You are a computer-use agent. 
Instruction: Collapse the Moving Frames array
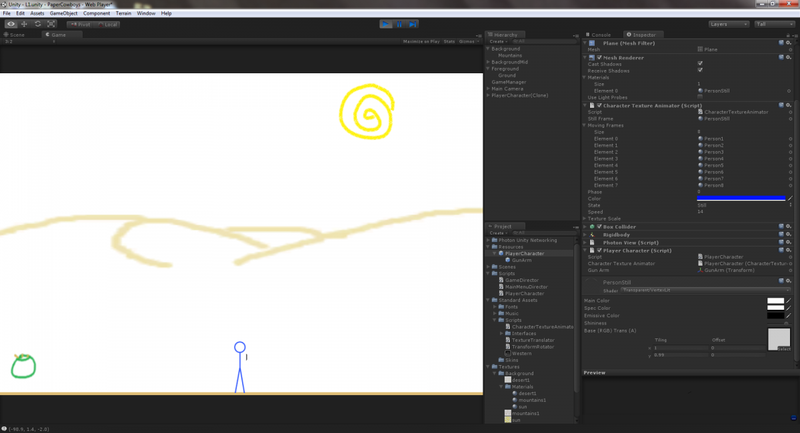coord(585,125)
